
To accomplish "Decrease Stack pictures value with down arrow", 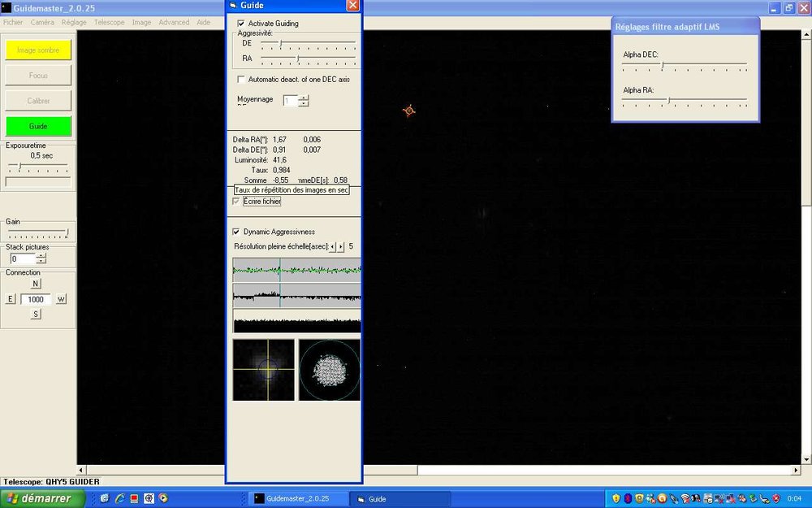I will point(41,261).
